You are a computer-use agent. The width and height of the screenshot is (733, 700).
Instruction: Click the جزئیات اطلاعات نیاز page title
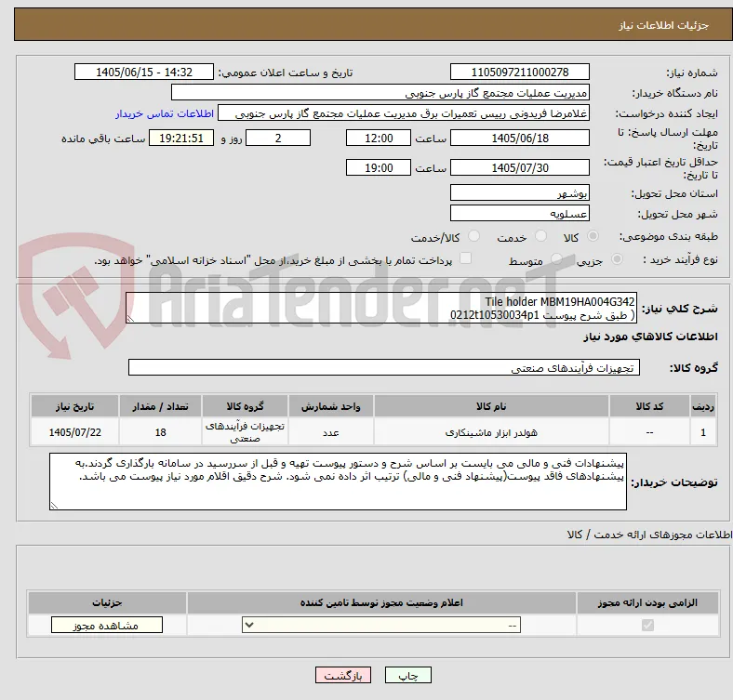pyautogui.click(x=664, y=25)
